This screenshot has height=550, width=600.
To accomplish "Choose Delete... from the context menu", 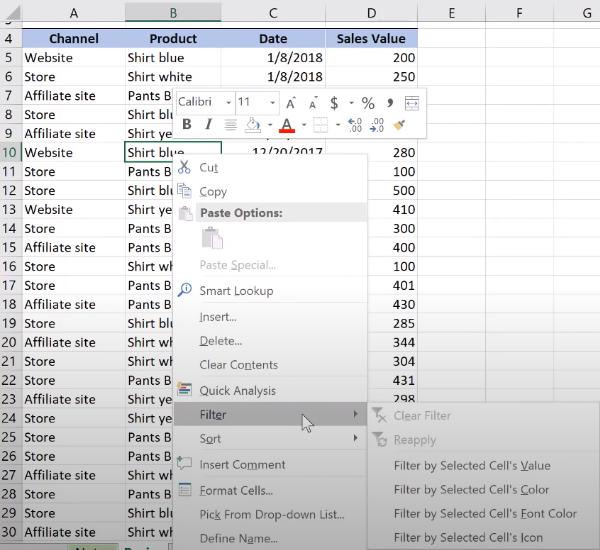I will click(271, 341).
